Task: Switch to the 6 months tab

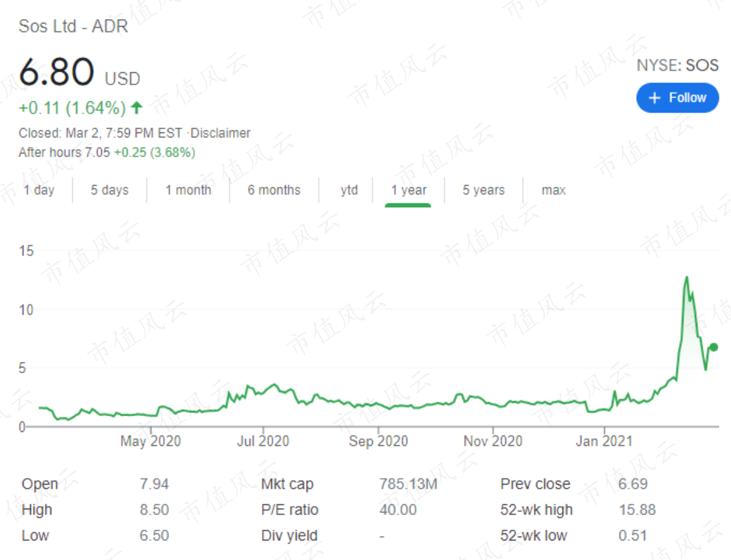Action: (x=274, y=190)
